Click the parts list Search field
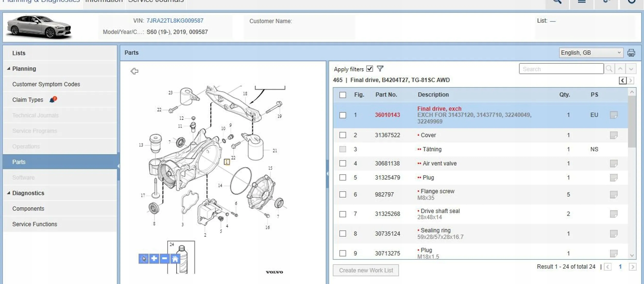The height and width of the screenshot is (284, 644). 561,69
